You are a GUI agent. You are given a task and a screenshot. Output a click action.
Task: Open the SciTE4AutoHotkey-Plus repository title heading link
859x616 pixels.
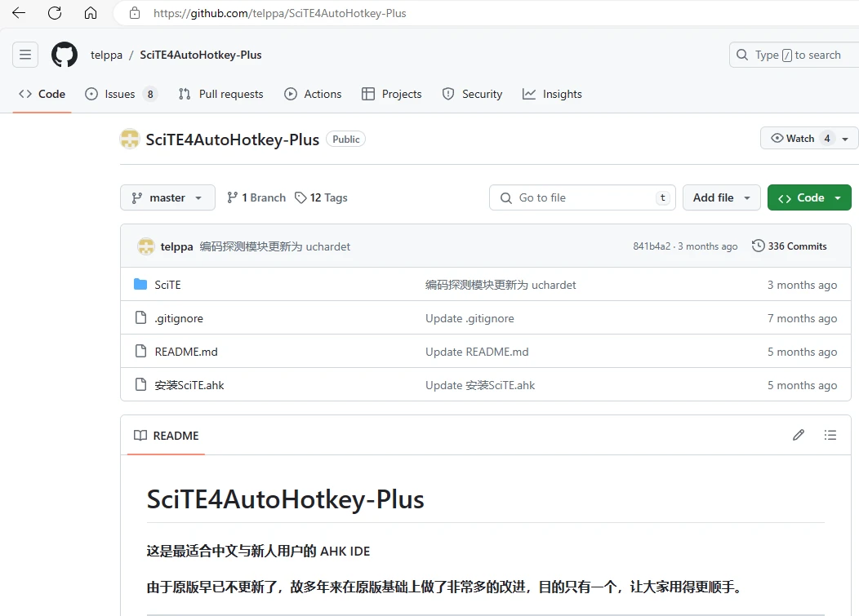coord(232,140)
